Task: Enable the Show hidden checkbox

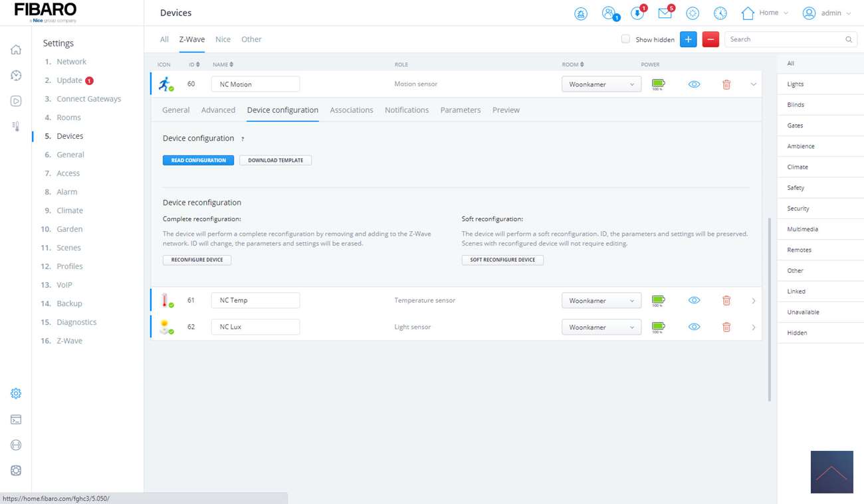Action: (x=625, y=39)
